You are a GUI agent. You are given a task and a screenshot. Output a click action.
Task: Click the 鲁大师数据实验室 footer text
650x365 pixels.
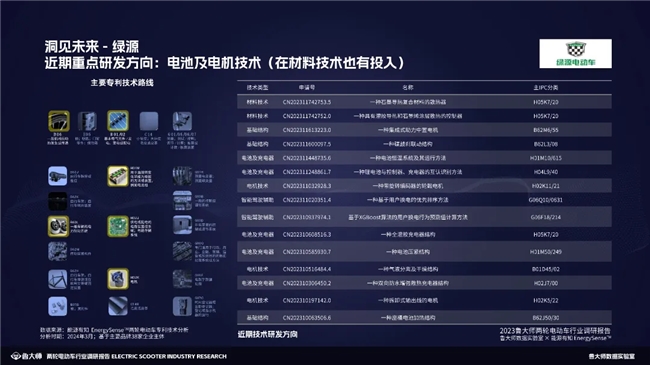(611, 356)
